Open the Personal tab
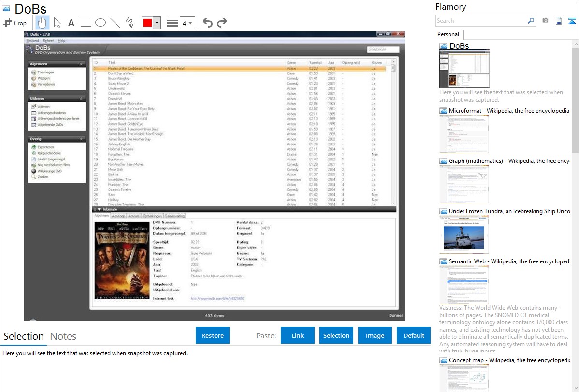 449,34
